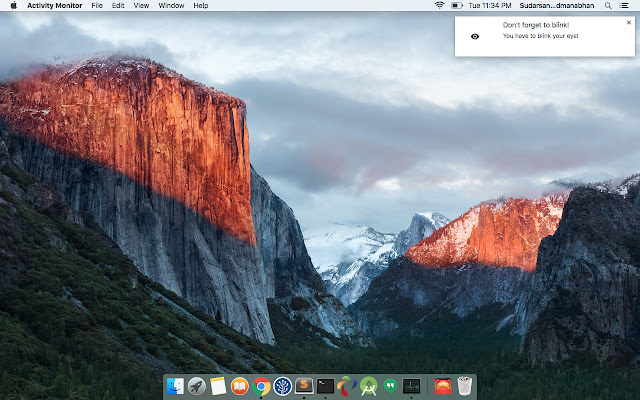Click the Wi-Fi status icon
Viewport: 640px width, 400px height.
[439, 5]
